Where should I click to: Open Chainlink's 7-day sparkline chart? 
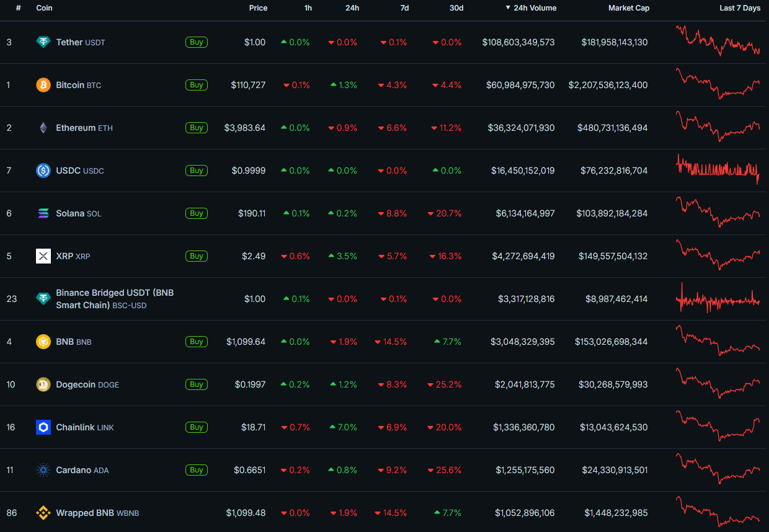pos(718,426)
